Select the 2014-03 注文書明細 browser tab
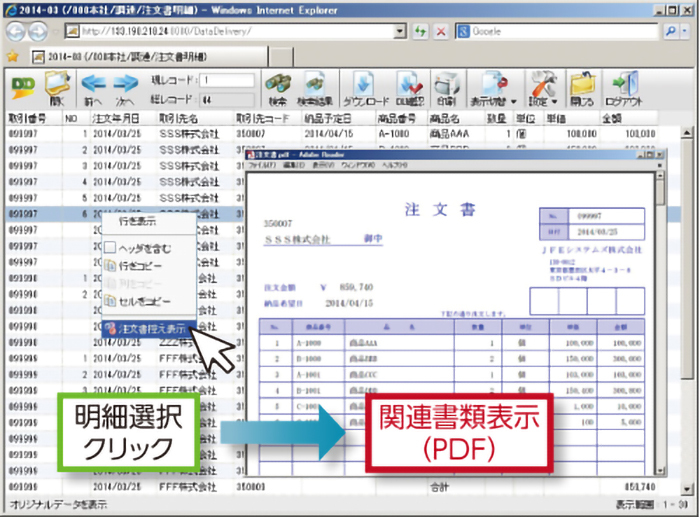This screenshot has width=700, height=517. click(x=150, y=57)
